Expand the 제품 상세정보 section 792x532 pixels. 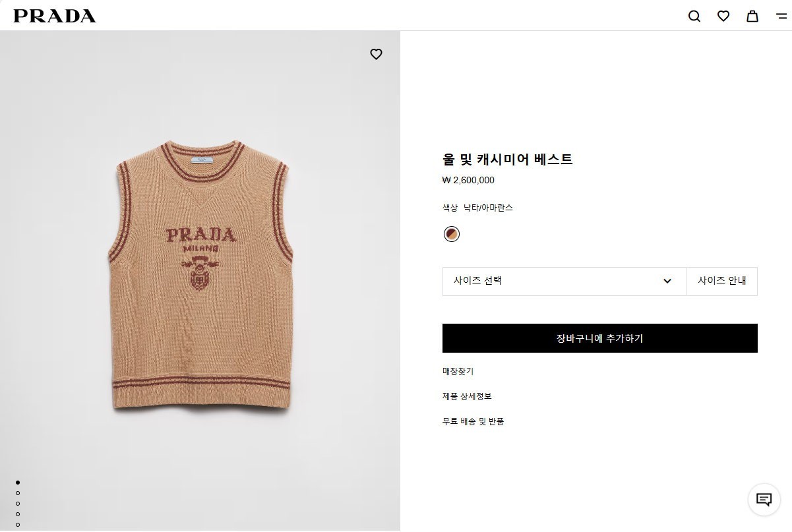point(467,396)
